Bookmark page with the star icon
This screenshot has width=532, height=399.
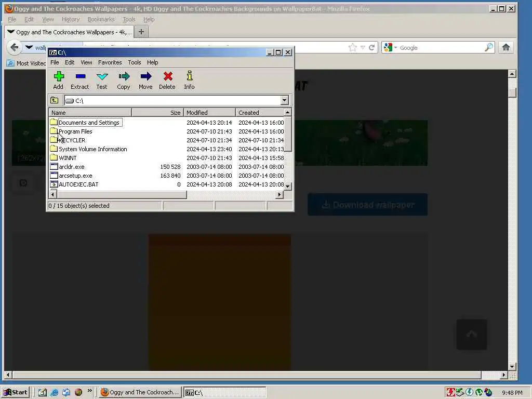coord(353,47)
